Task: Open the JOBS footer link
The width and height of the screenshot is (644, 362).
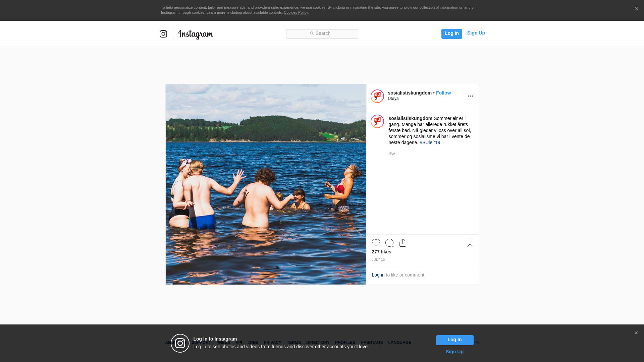Action: click(x=253, y=343)
